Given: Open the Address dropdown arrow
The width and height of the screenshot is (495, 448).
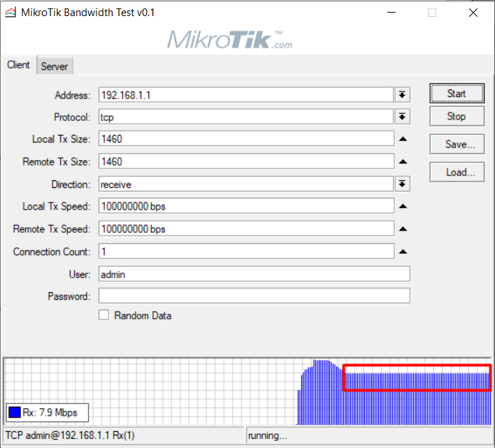Looking at the screenshot, I should (402, 94).
